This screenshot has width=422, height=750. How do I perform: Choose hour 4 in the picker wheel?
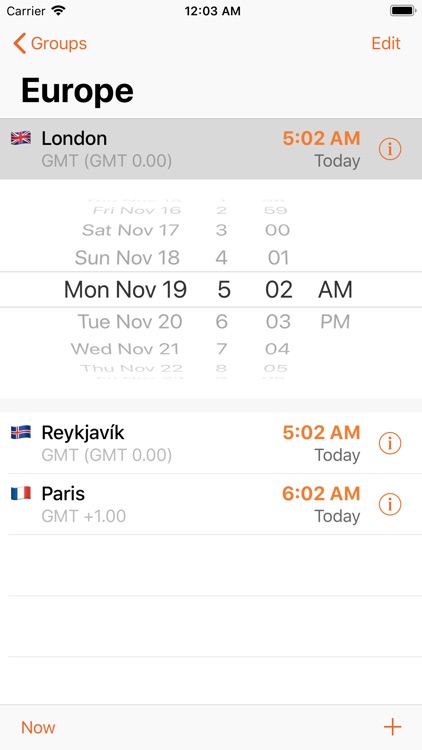221,258
